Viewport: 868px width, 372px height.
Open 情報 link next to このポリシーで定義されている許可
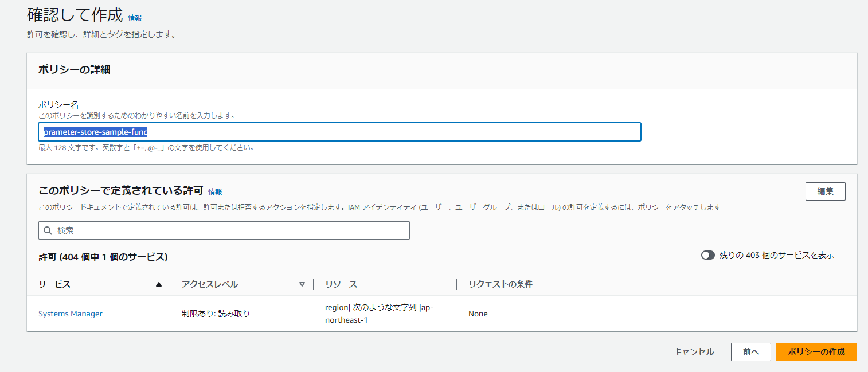coord(215,192)
